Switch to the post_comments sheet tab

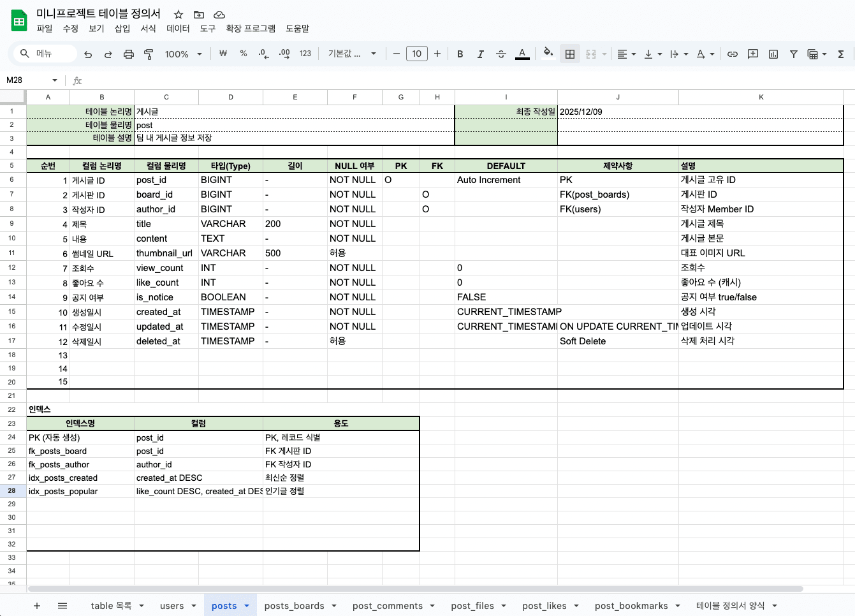click(x=387, y=606)
